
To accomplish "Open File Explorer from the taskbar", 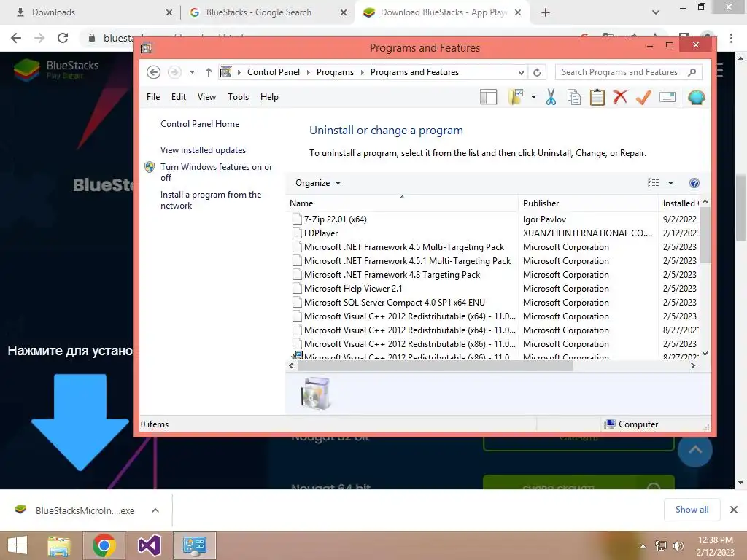I will 59,545.
